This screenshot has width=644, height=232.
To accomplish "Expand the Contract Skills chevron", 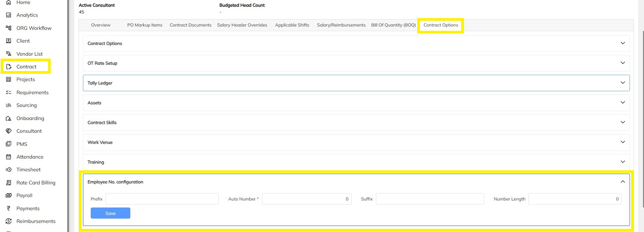I will [622, 122].
